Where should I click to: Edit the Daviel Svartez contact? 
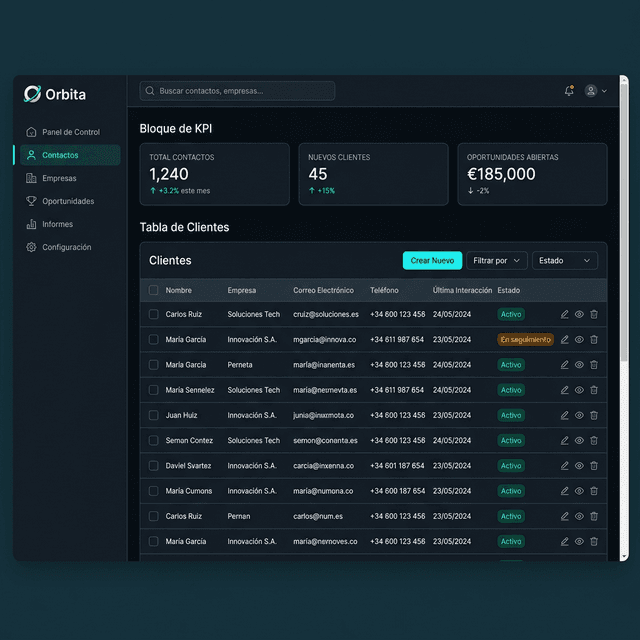564,466
